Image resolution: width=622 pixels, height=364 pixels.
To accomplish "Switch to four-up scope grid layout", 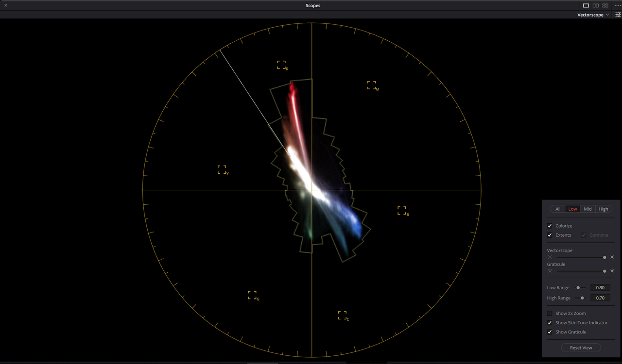I will click(x=605, y=5).
